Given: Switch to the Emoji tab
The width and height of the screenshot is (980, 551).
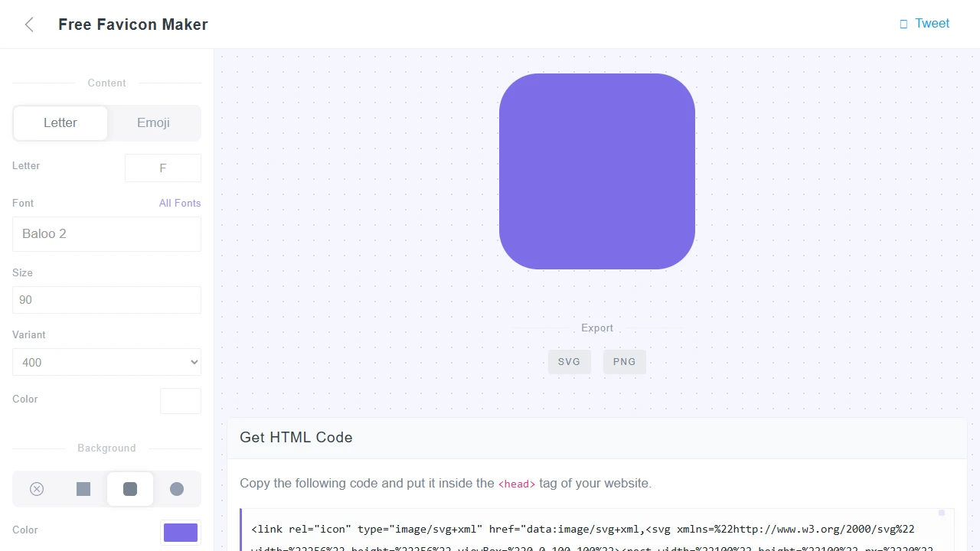Looking at the screenshot, I should 153,122.
